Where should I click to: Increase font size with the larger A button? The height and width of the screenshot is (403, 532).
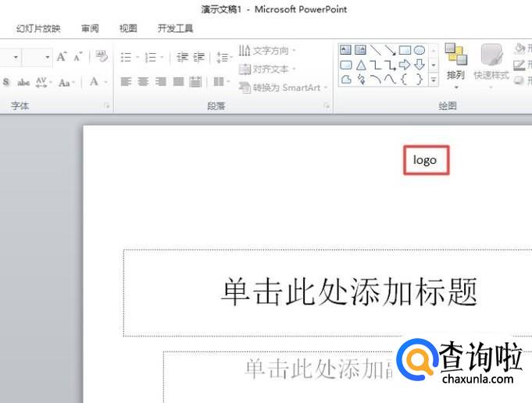[x=62, y=57]
